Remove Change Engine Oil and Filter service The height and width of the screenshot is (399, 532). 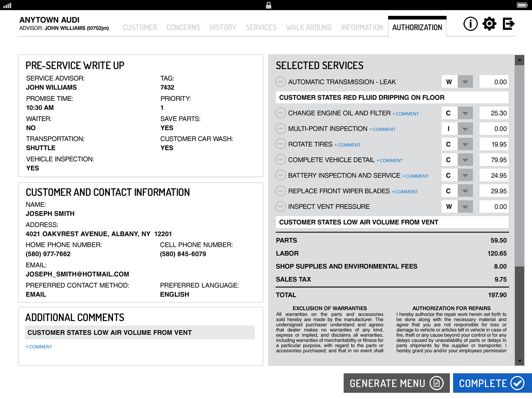[x=280, y=113]
